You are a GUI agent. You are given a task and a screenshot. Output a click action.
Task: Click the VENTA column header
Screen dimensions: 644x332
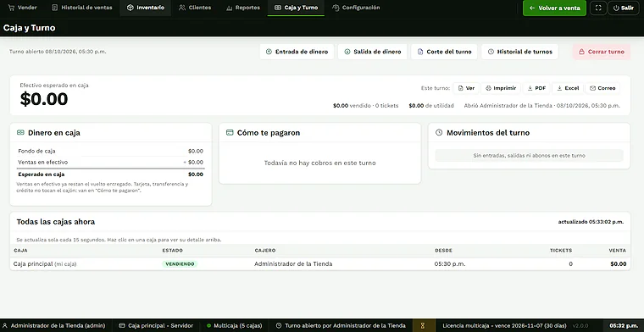pos(617,251)
